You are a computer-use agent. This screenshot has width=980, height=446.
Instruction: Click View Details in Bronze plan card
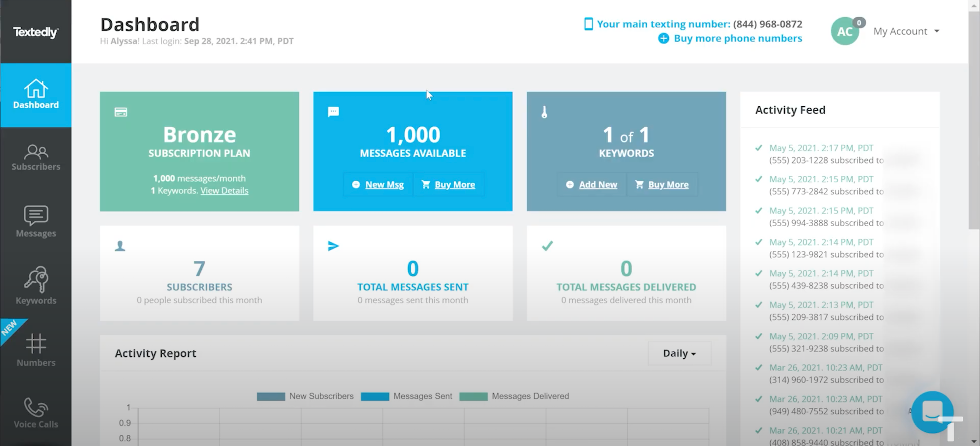(x=224, y=191)
